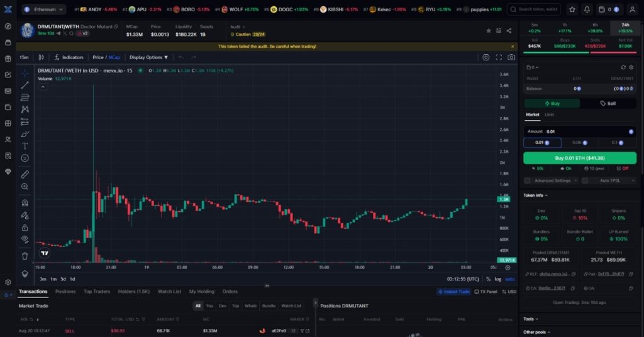This screenshot has height=337, width=644.
Task: Choose the forecasting and measurement tool
Action: (x=25, y=121)
